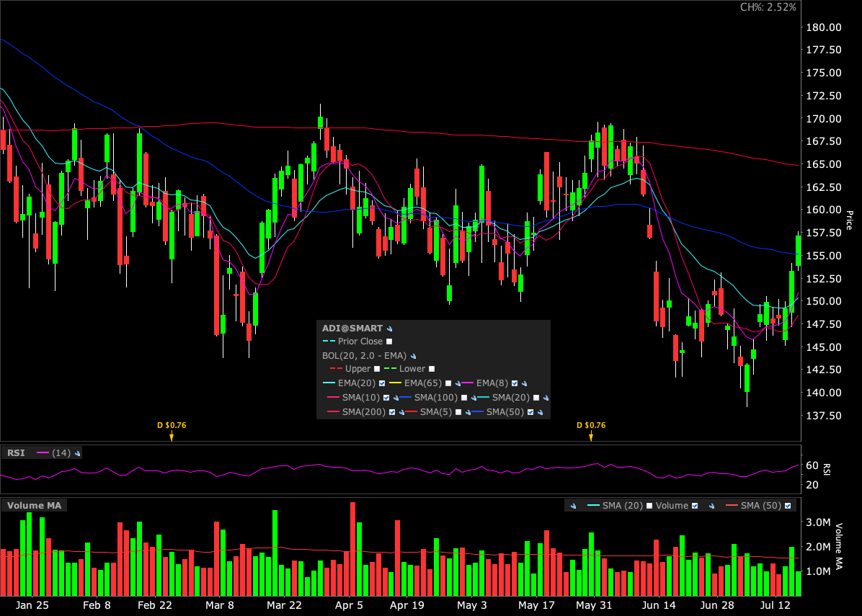Image resolution: width=862 pixels, height=616 pixels.
Task: Click the 3.0M volume axis label
Action: (818, 522)
